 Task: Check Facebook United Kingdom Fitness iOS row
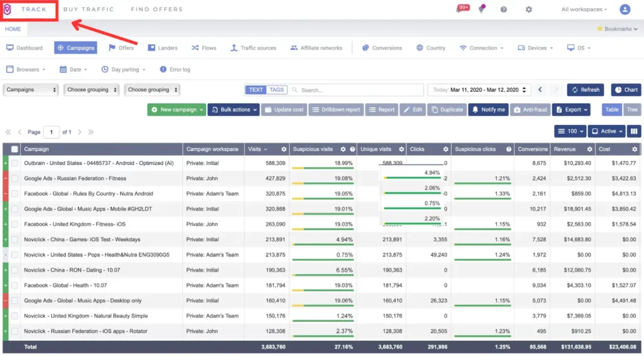pyautogui.click(x=15, y=224)
